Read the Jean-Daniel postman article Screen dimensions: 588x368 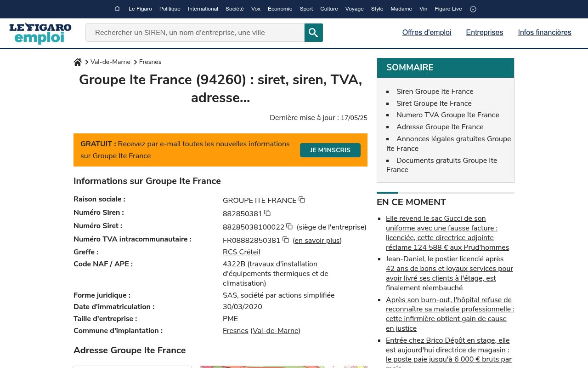coord(449,273)
